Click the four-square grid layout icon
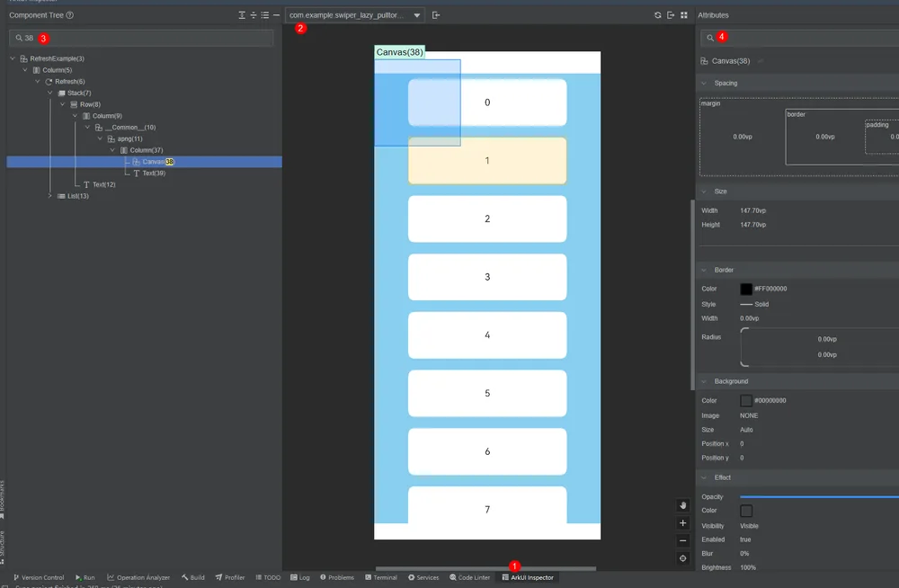 pos(683,15)
